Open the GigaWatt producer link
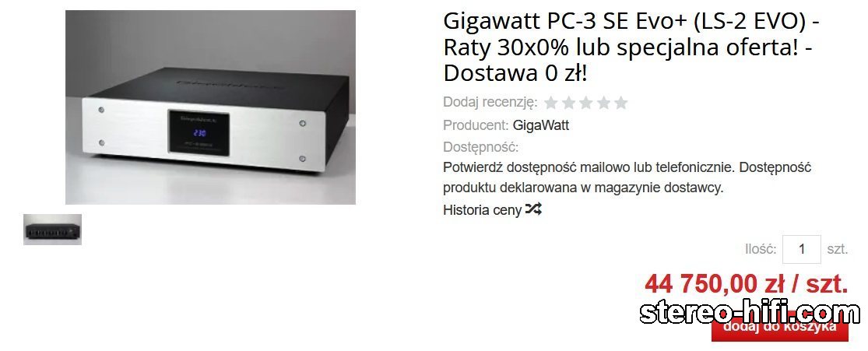The image size is (868, 351). (x=541, y=125)
